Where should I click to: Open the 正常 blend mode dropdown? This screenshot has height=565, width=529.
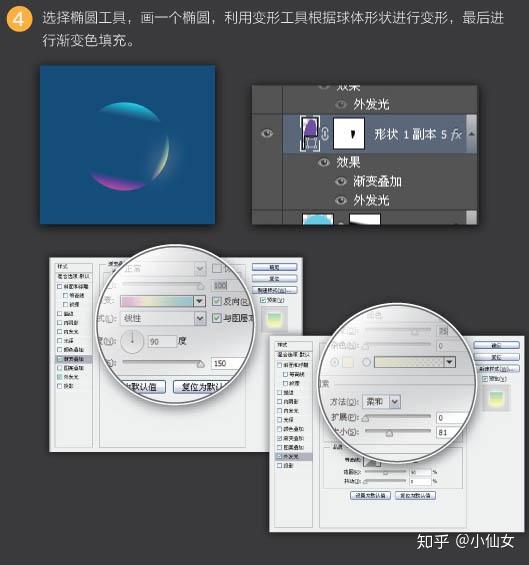point(200,268)
